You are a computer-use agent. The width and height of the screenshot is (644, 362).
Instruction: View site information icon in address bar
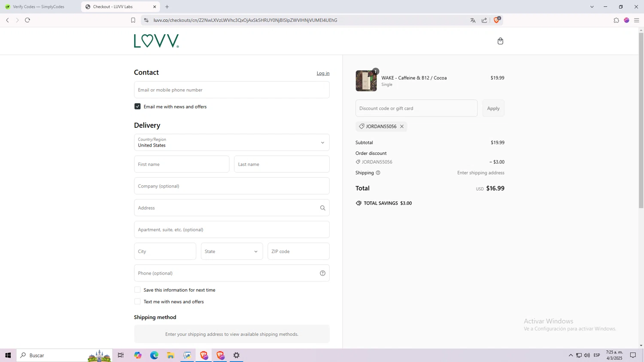pos(146,20)
